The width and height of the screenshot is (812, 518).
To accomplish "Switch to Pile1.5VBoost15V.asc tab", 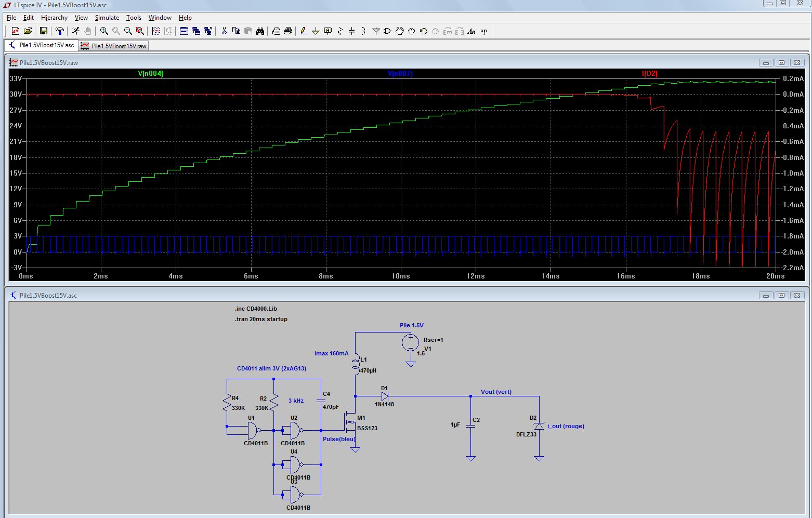I will (x=46, y=45).
